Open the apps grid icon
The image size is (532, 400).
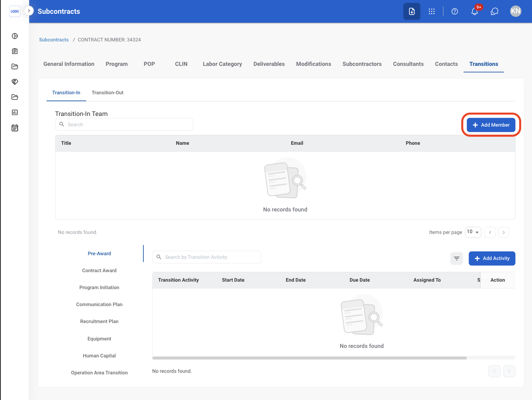pyautogui.click(x=432, y=11)
